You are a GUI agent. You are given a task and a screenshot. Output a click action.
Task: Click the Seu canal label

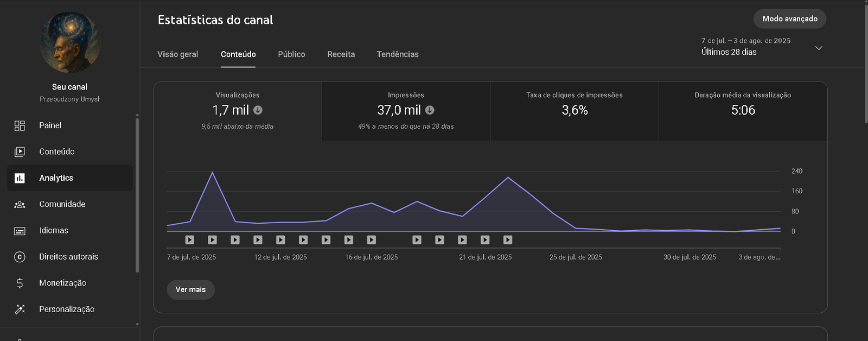point(69,87)
